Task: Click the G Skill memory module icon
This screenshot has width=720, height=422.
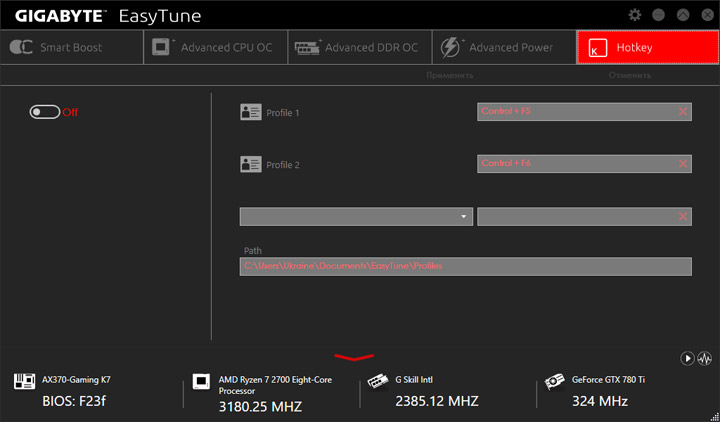Action: tap(378, 381)
